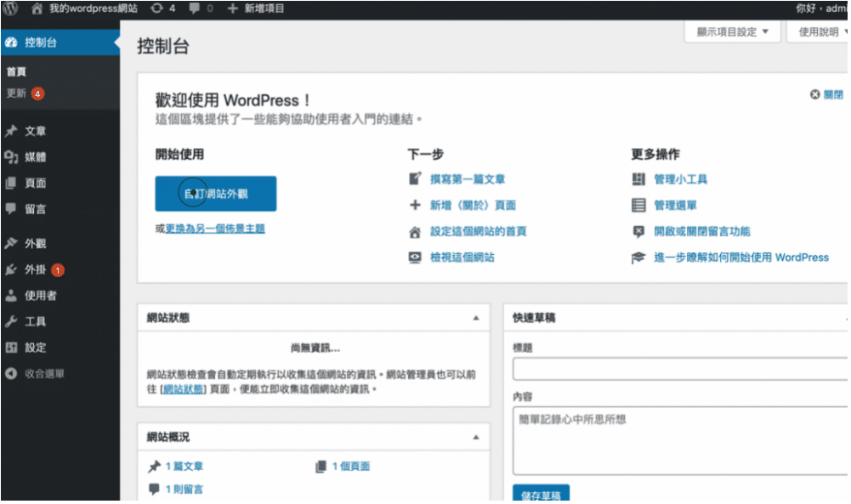Close the welcome panel with 關閉
This screenshot has height=504, width=851.
[x=827, y=95]
